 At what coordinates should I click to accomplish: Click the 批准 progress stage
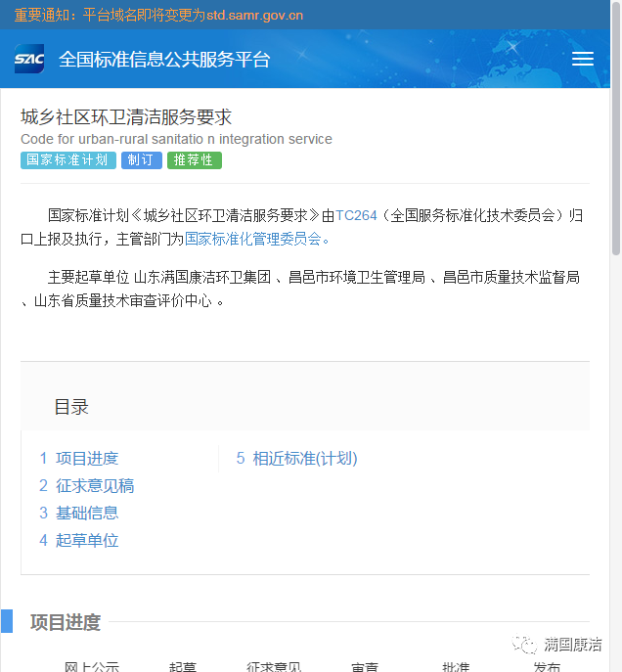coord(456,667)
